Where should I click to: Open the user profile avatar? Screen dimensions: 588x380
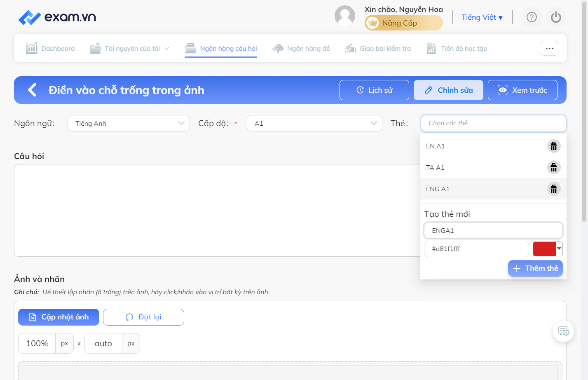click(345, 16)
